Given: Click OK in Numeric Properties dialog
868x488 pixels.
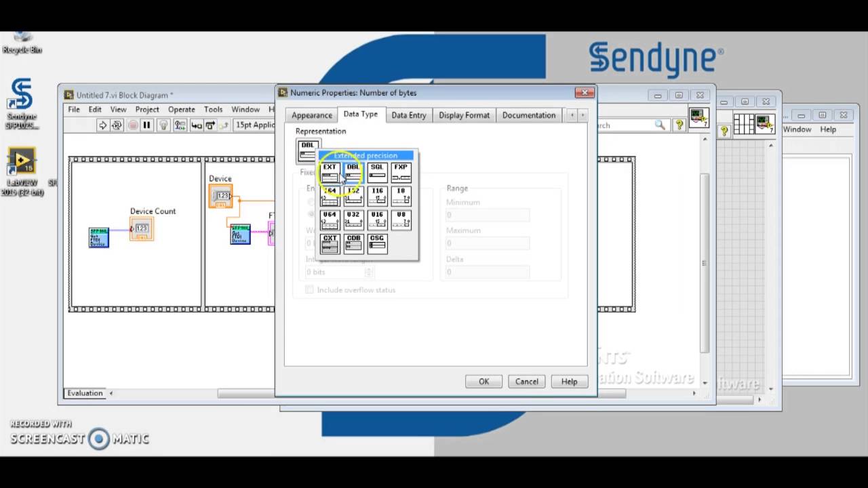Looking at the screenshot, I should [484, 382].
